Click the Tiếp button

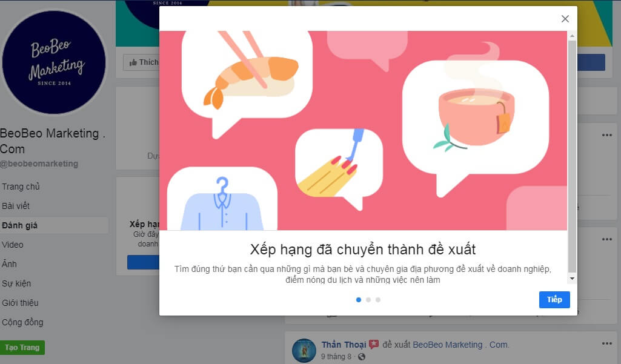click(554, 299)
